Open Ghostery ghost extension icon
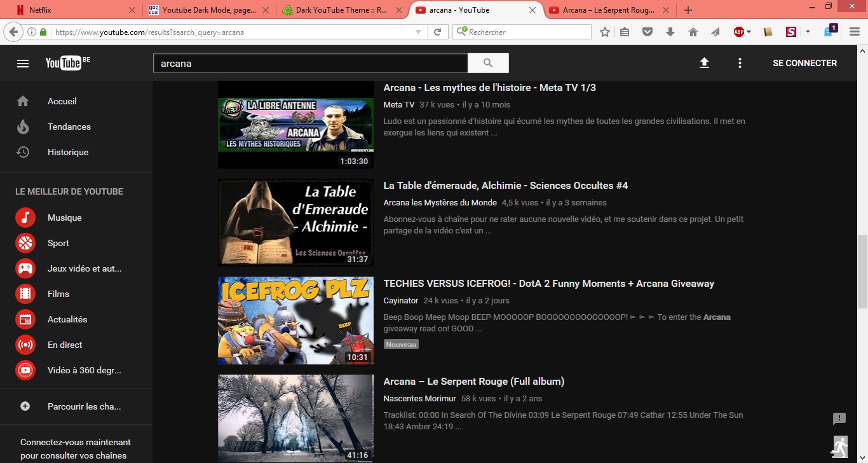This screenshot has width=868, height=463. pos(829,31)
